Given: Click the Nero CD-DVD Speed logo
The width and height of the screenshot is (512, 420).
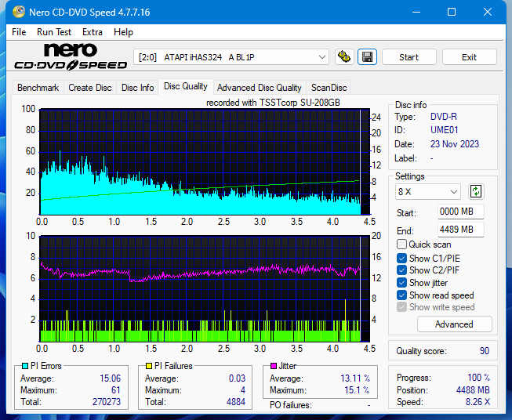Looking at the screenshot, I should pyautogui.click(x=71, y=56).
